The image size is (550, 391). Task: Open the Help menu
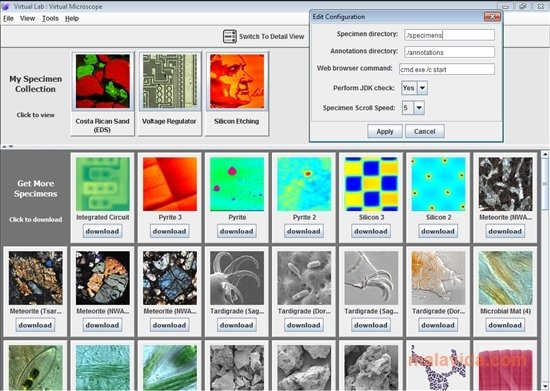[x=72, y=19]
